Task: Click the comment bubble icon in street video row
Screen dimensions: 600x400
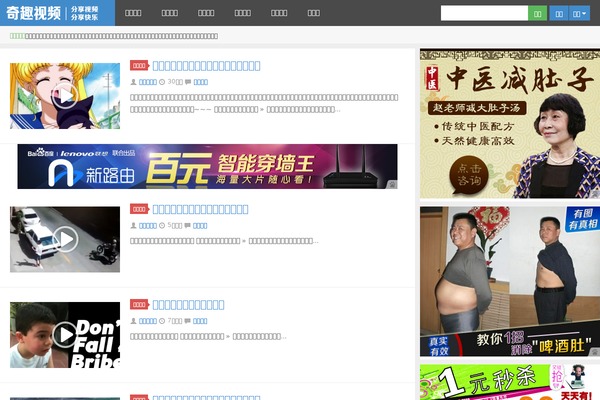Action: 187,225
